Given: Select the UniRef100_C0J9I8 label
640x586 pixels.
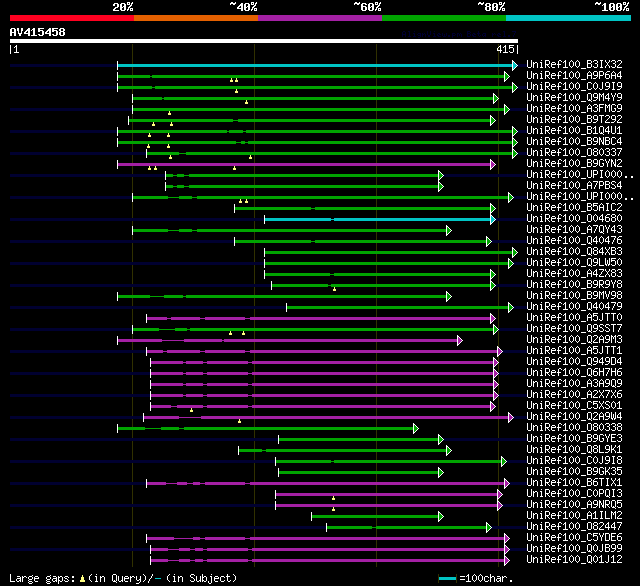Looking at the screenshot, I should coord(574,461).
